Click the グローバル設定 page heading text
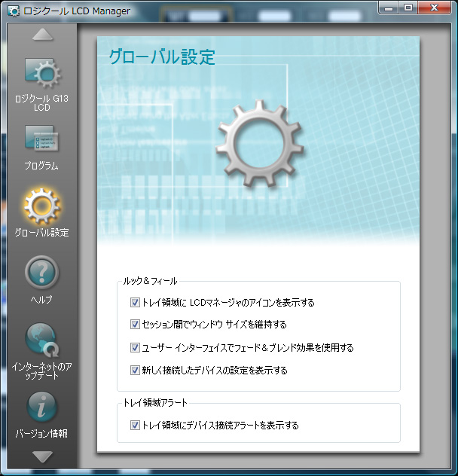The height and width of the screenshot is (476, 458). pos(162,57)
